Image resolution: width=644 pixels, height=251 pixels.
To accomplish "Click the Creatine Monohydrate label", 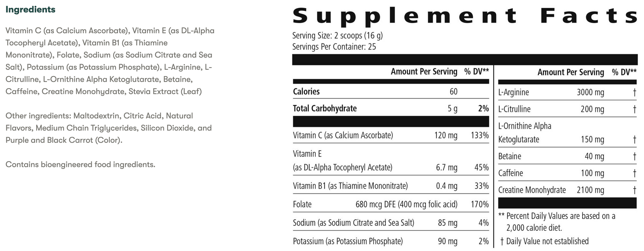I will pos(532,190).
